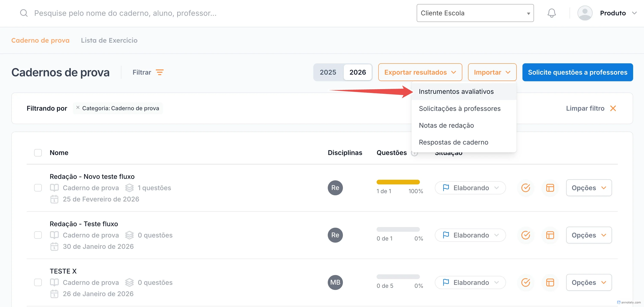Click the search magnifier icon
The height and width of the screenshot is (307, 644).
point(24,13)
